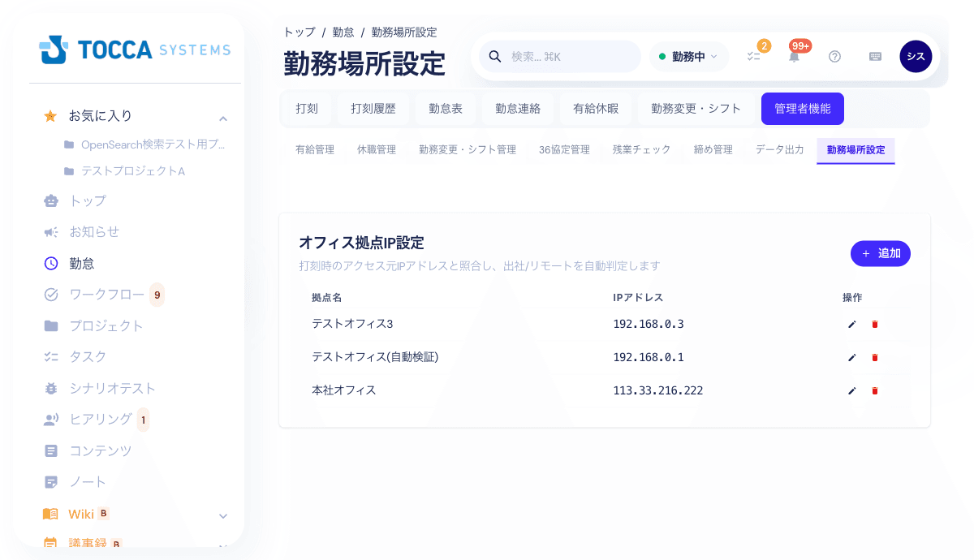
Task: Open the 36協定管理 sub-tab
Action: tap(564, 150)
